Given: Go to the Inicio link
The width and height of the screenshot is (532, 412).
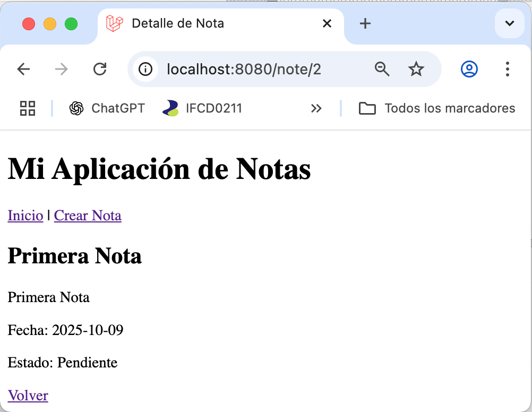Looking at the screenshot, I should pyautogui.click(x=25, y=216).
